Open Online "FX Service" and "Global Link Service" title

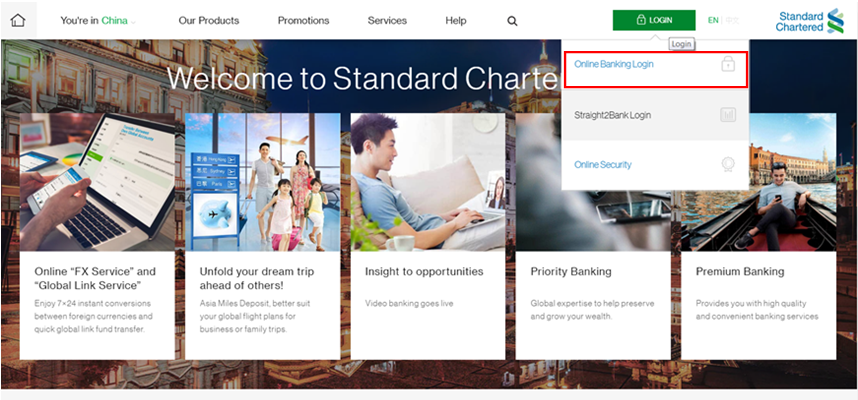(x=95, y=278)
